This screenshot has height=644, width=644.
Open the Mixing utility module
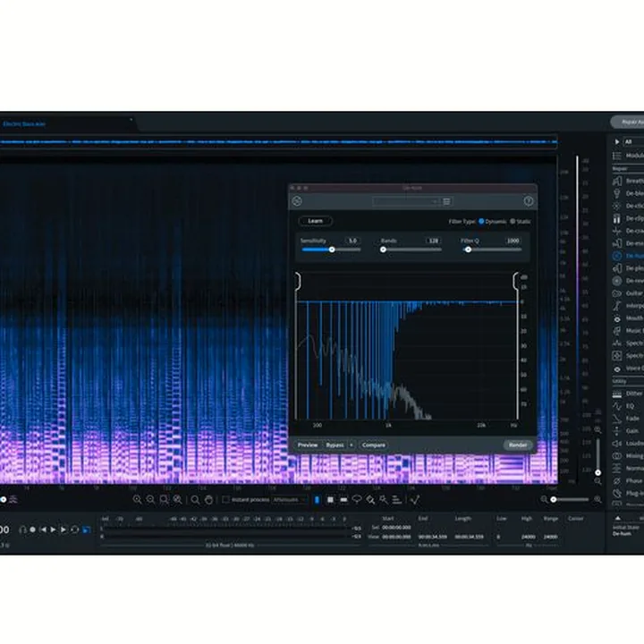click(x=628, y=456)
